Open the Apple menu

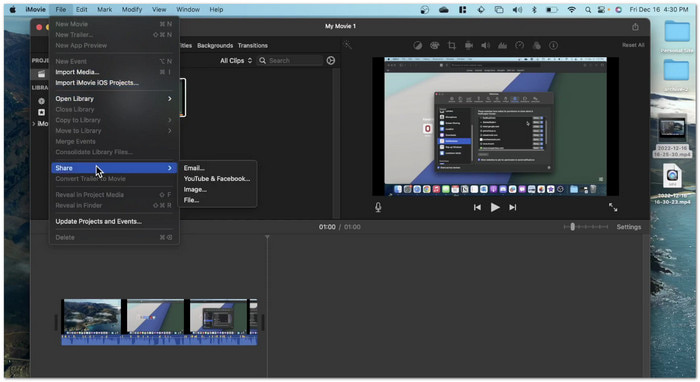[12, 9]
